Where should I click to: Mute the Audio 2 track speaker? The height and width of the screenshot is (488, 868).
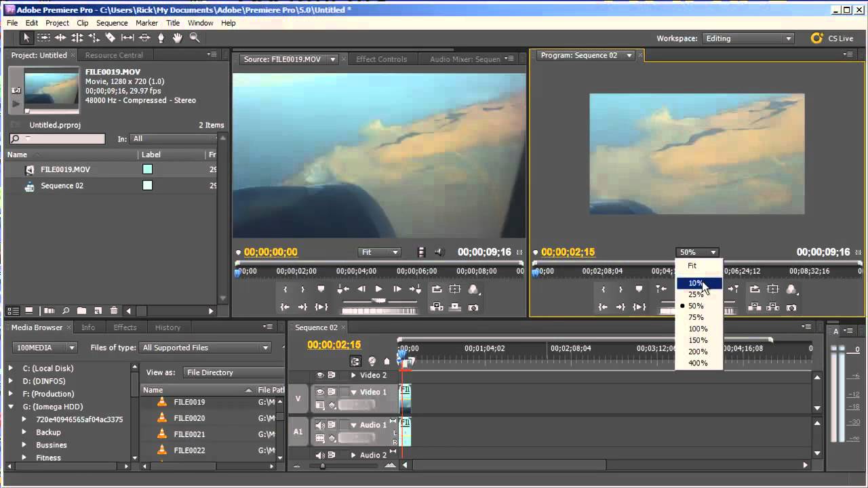pos(320,455)
